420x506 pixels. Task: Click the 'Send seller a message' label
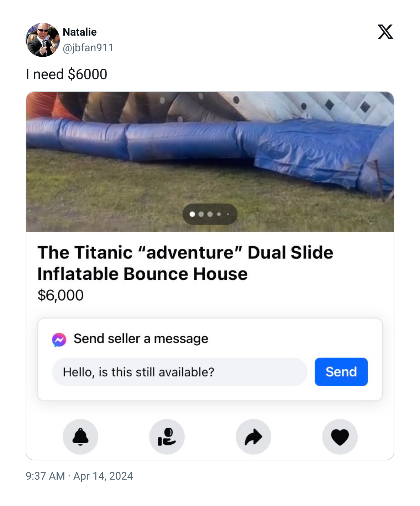141,339
